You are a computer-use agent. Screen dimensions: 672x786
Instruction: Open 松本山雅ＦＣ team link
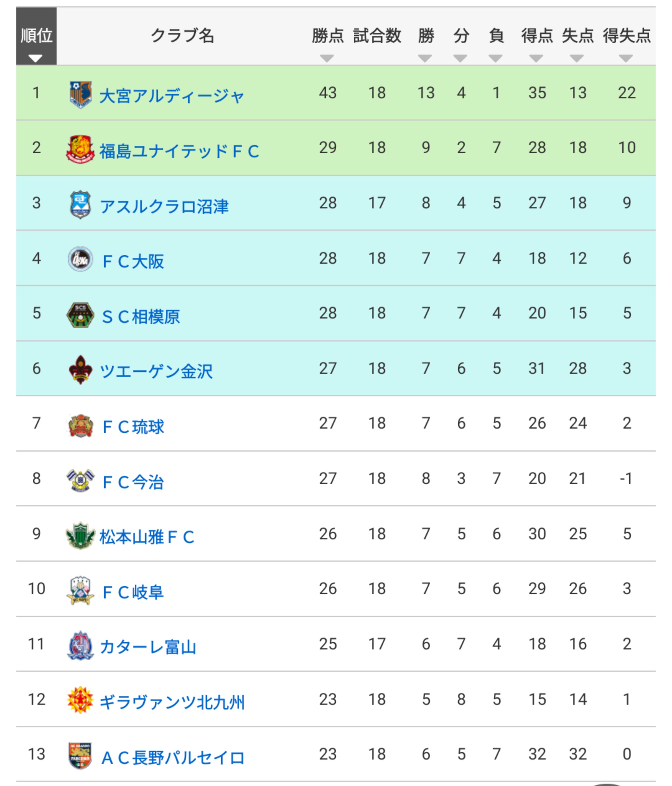click(x=147, y=537)
